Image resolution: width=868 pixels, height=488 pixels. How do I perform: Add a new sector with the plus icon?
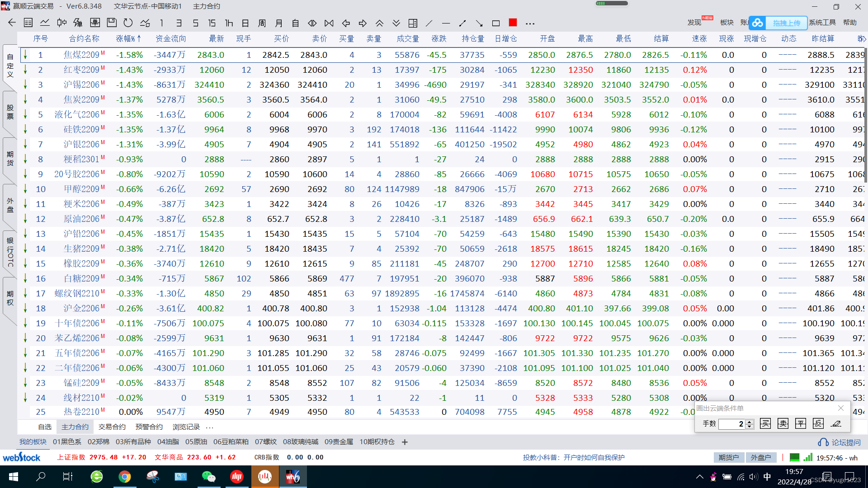(405, 442)
